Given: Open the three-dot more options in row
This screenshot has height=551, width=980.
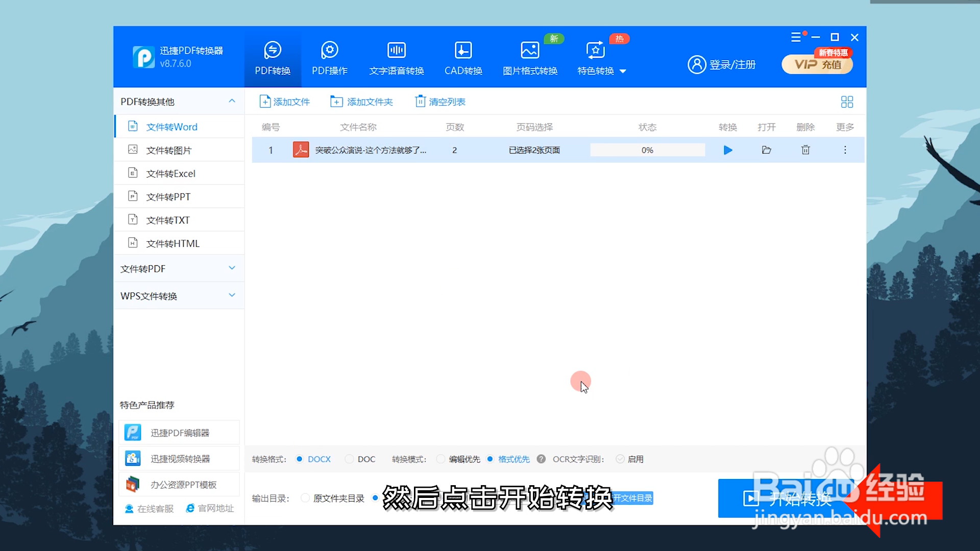Looking at the screenshot, I should point(845,150).
